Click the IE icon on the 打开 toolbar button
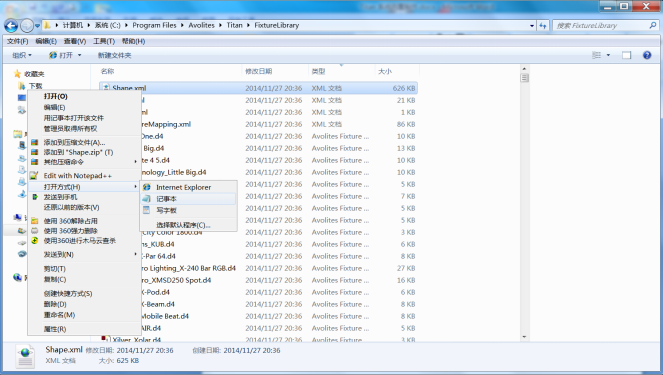 (53, 55)
